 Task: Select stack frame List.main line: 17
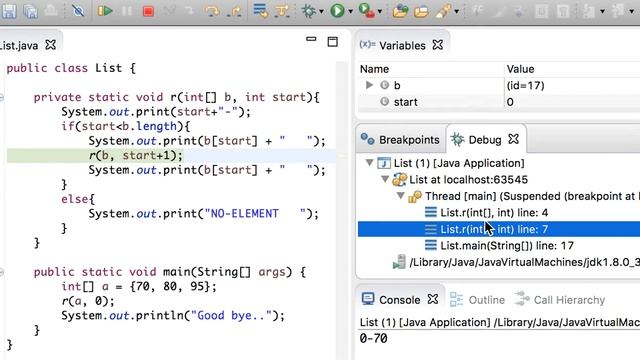tap(507, 246)
